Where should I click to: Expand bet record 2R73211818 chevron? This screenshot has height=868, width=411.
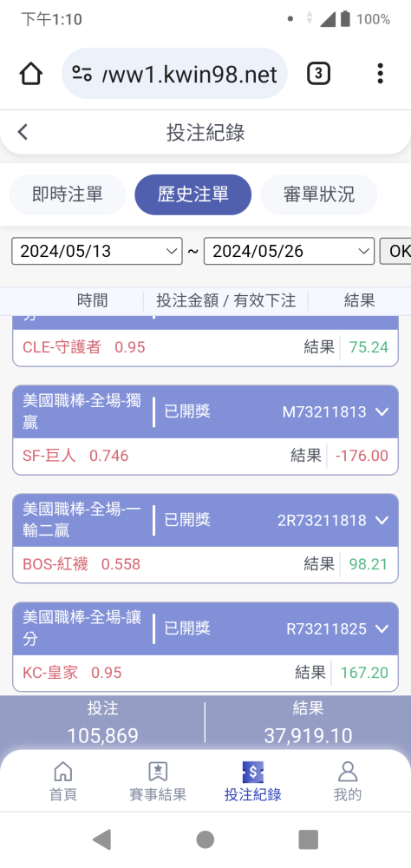click(382, 520)
